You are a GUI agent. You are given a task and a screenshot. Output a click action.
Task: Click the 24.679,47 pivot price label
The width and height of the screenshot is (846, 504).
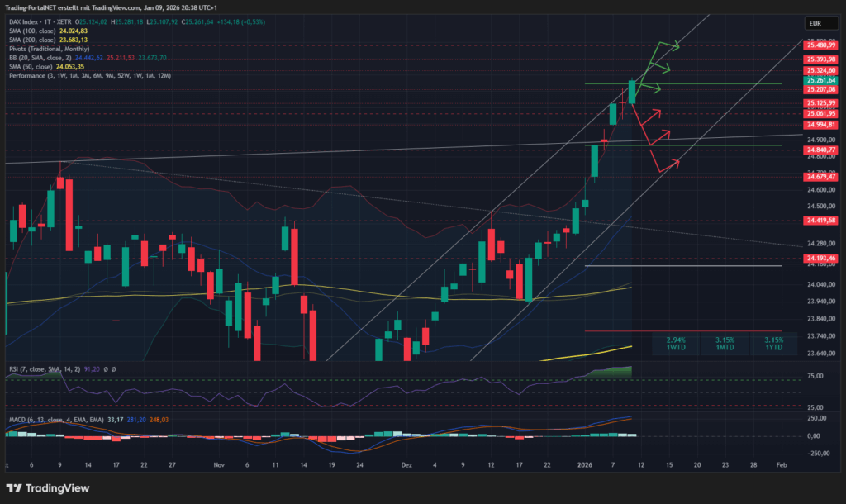point(821,177)
